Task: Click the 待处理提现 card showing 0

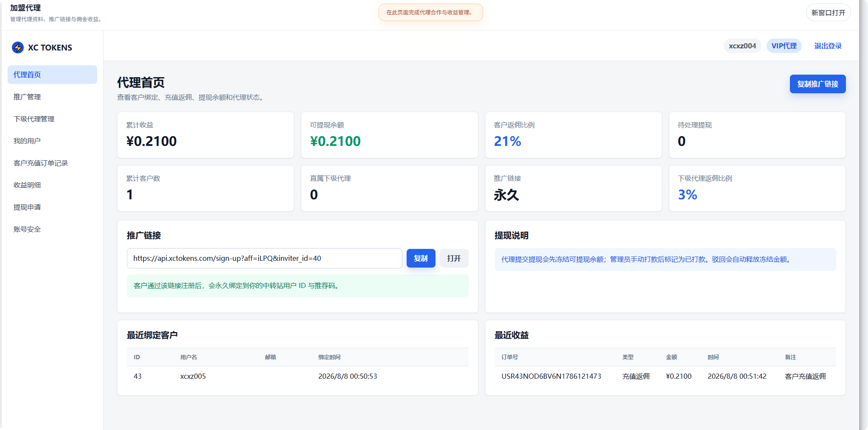Action: click(x=757, y=135)
